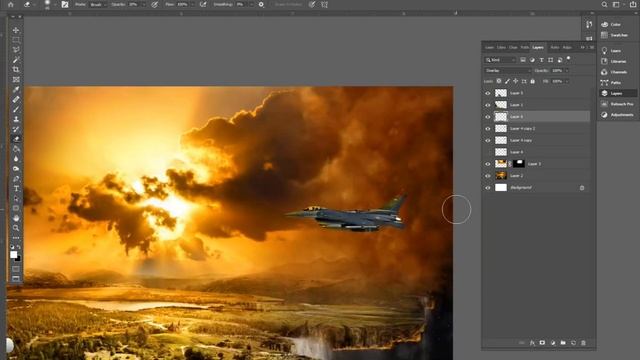
Task: Open eraser Mode dropdown in options bar
Action: pos(98,4)
